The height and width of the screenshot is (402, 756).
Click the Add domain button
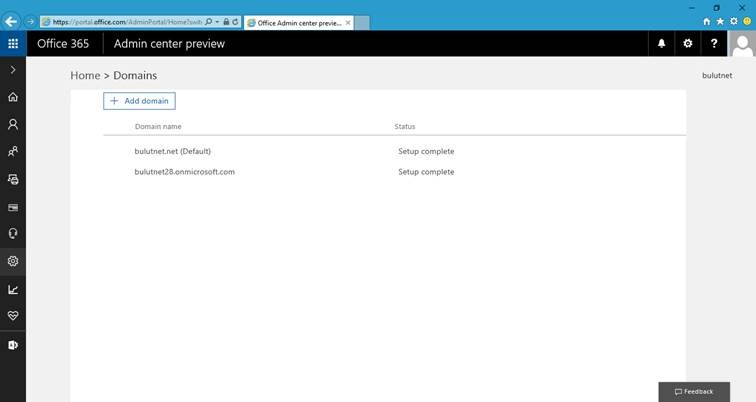point(139,101)
